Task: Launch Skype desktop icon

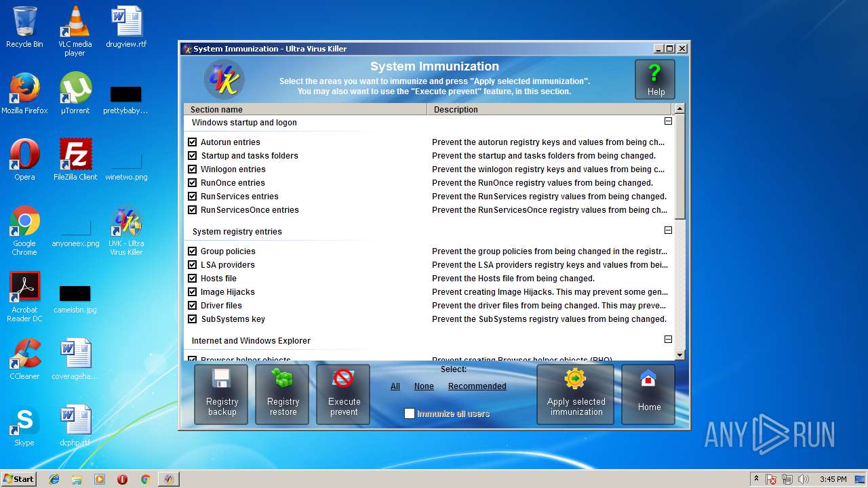Action: coord(24,426)
